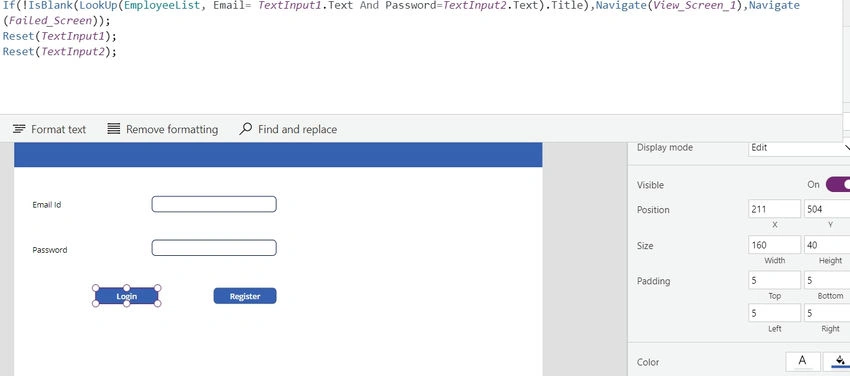Viewport: 850px width, 376px height.
Task: Click Reset(TextInput1) line in formula
Action: [x=60, y=36]
